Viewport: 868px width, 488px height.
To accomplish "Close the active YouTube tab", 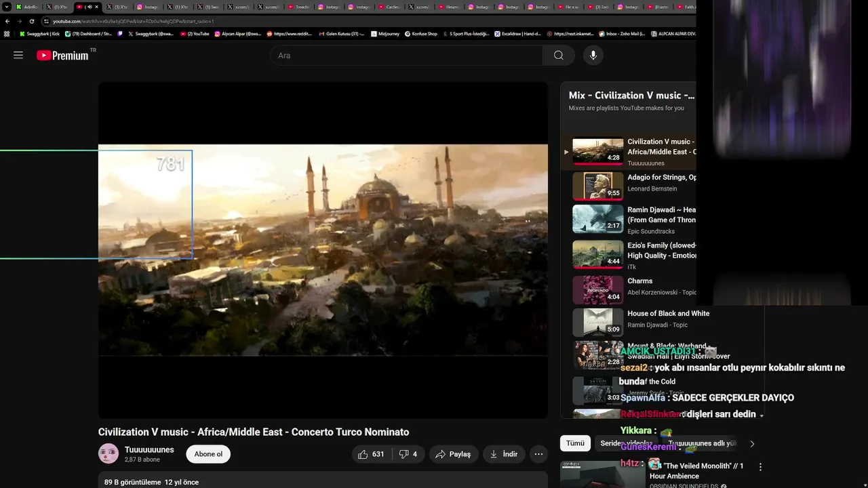I will (97, 7).
